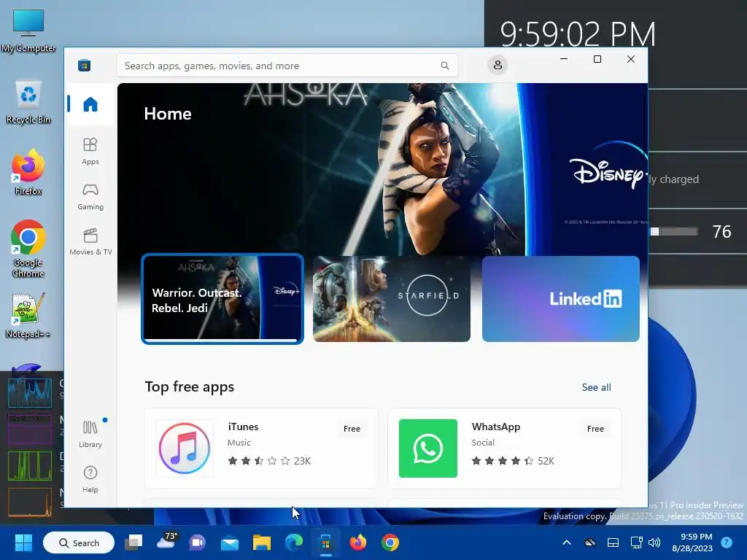Click the Store search box

click(287, 66)
